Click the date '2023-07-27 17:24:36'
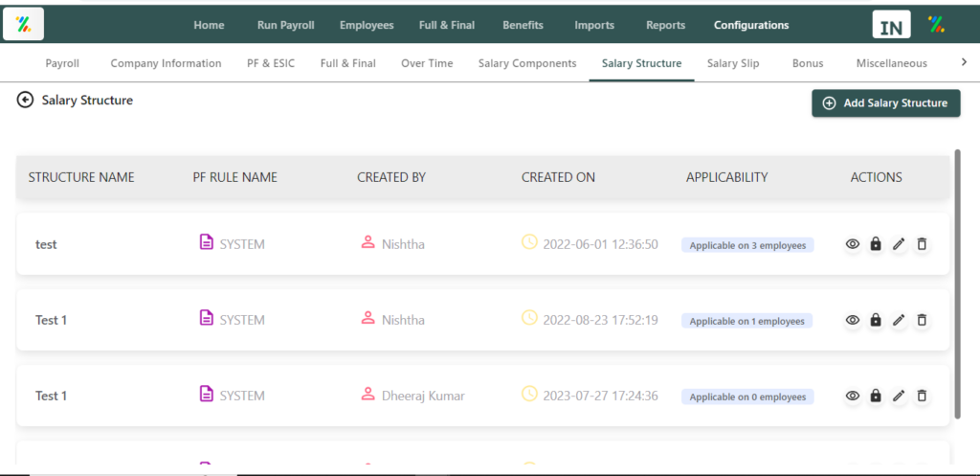980x476 pixels. click(601, 396)
